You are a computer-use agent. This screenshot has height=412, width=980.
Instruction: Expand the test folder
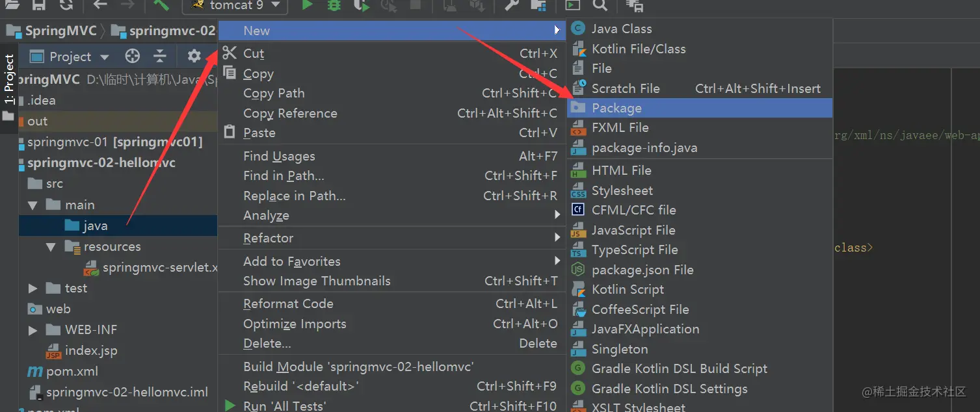[33, 288]
